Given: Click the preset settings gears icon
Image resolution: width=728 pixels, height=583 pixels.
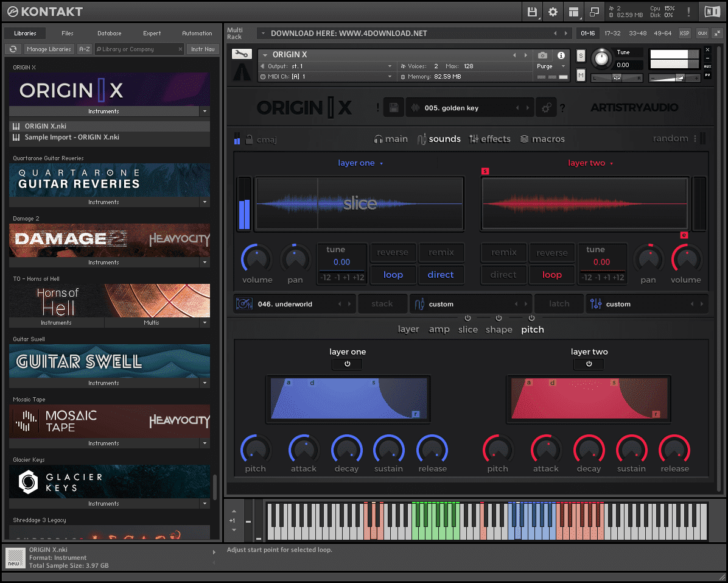Looking at the screenshot, I should tap(547, 108).
